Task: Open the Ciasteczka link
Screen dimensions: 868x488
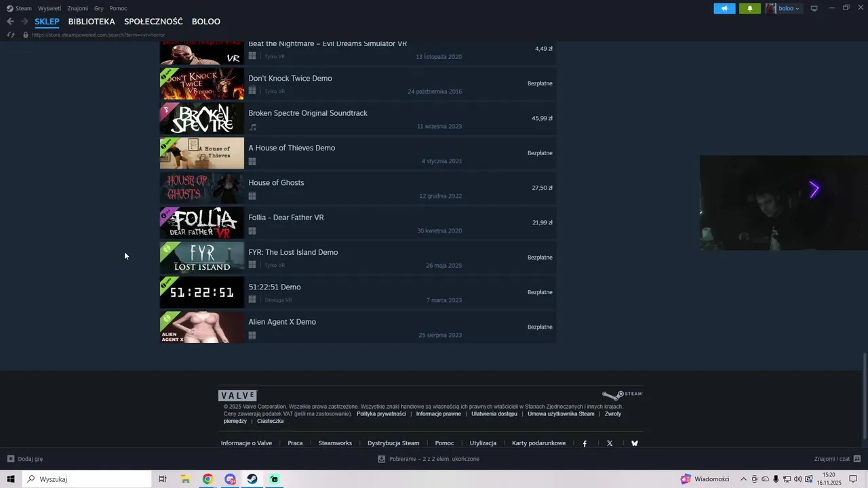Action: point(270,421)
